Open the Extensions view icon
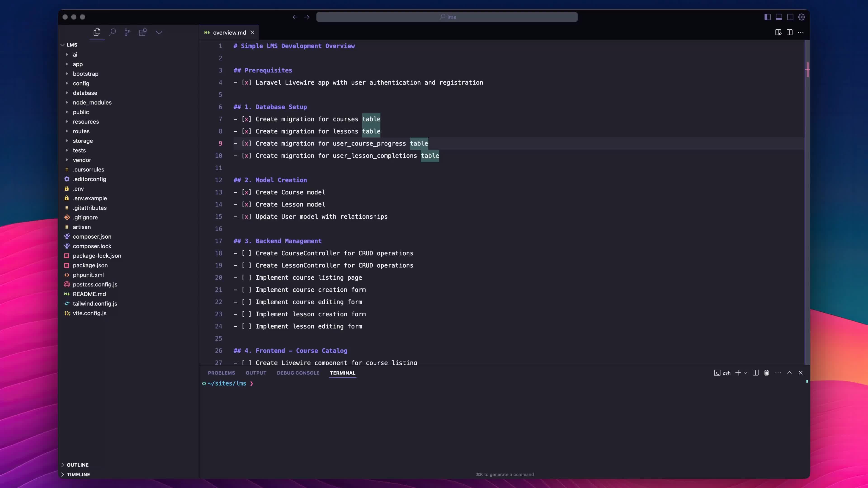Viewport: 868px width, 488px height. click(x=143, y=32)
